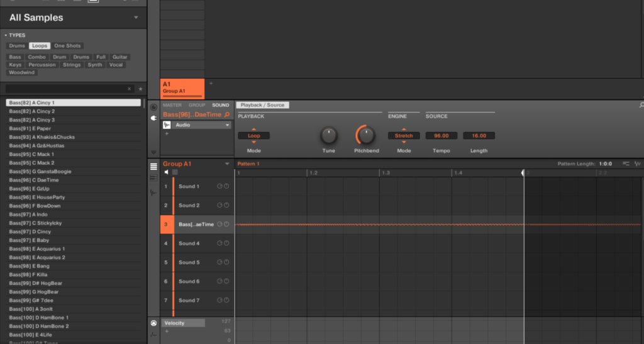Toggle mute on Sound 1

(226, 186)
